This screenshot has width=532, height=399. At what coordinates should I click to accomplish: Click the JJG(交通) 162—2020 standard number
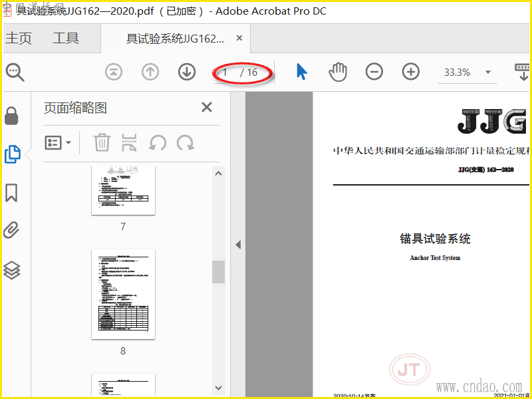486,170
